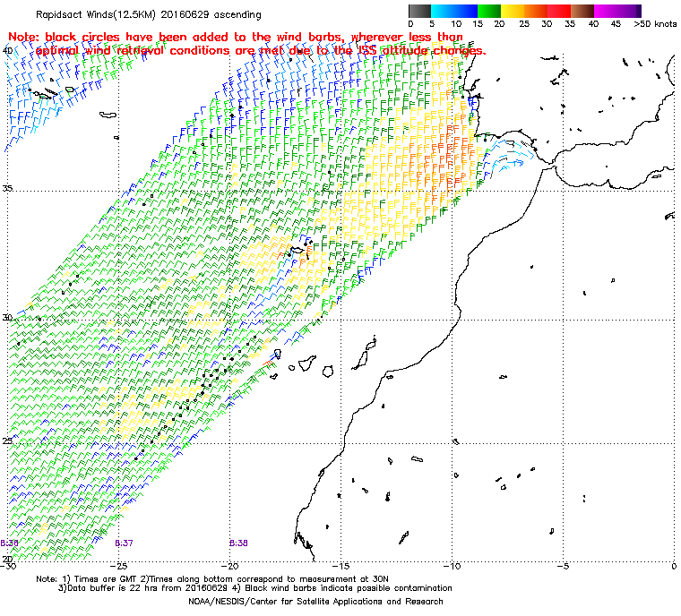Click the legend label '45'

tap(616, 24)
